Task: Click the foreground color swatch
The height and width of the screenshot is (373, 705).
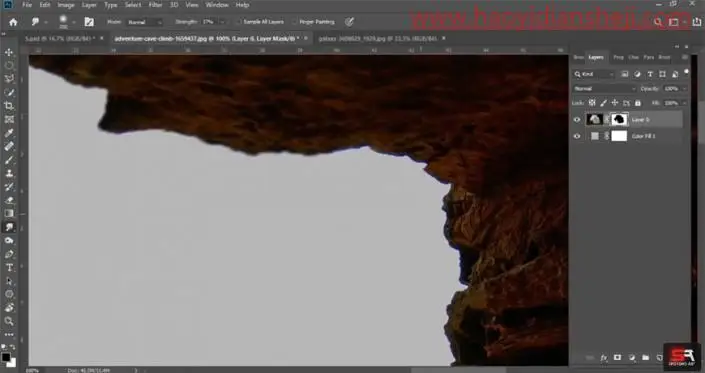Action: pyautogui.click(x=6, y=357)
